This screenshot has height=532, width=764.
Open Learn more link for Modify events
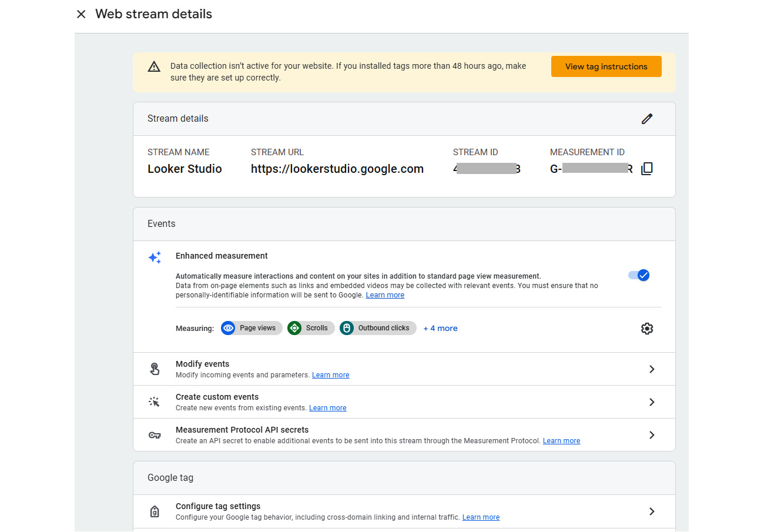pos(330,375)
